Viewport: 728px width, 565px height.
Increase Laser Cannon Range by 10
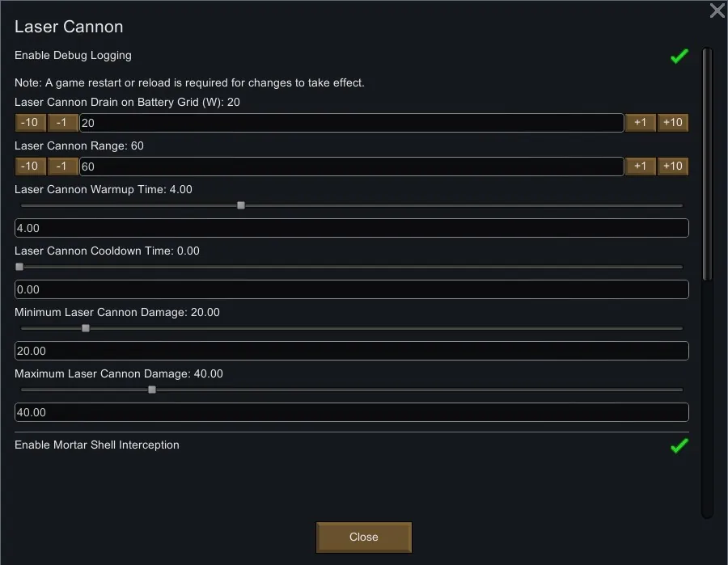point(672,167)
